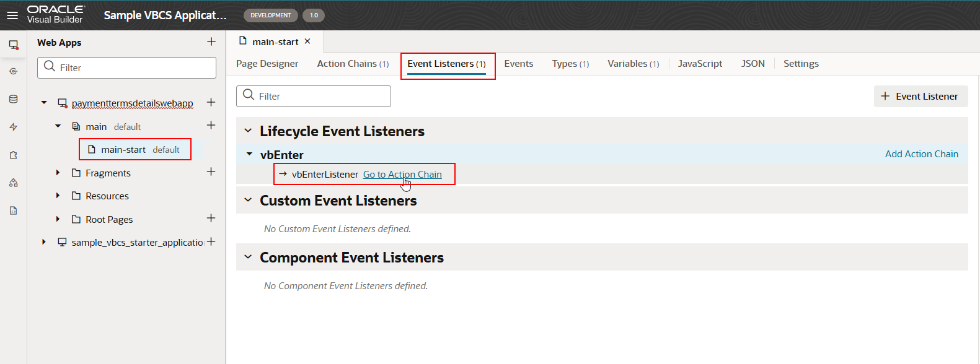Switch to the Events tab
Image resolution: width=980 pixels, height=364 pixels.
click(x=519, y=64)
